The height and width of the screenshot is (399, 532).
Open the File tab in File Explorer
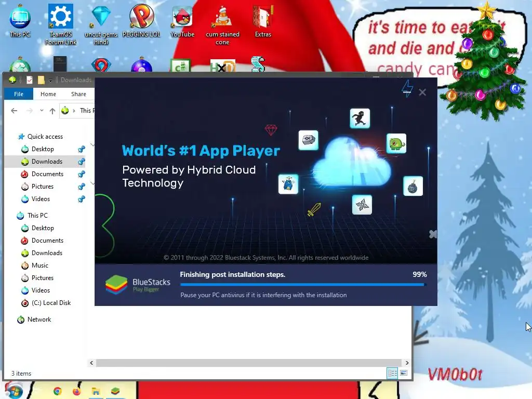click(x=19, y=94)
